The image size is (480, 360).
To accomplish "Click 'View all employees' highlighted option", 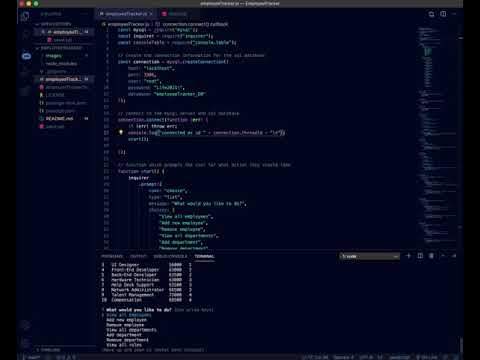I will click(x=129, y=315).
